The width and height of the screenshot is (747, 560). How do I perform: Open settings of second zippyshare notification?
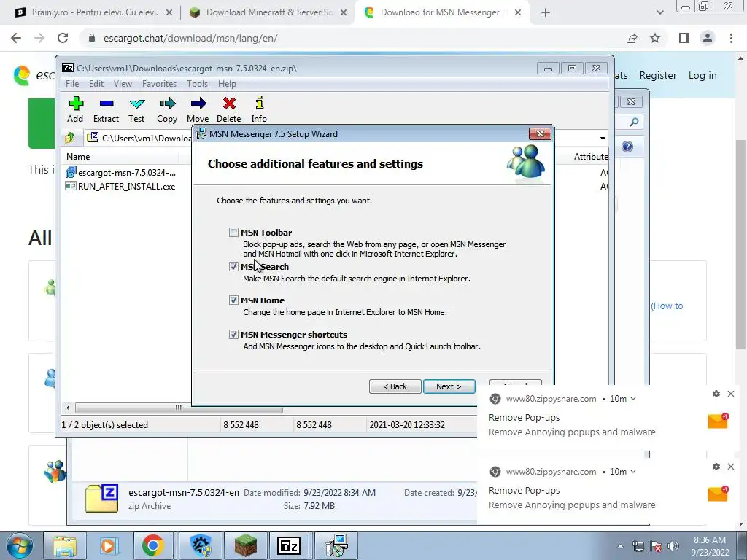pos(716,467)
